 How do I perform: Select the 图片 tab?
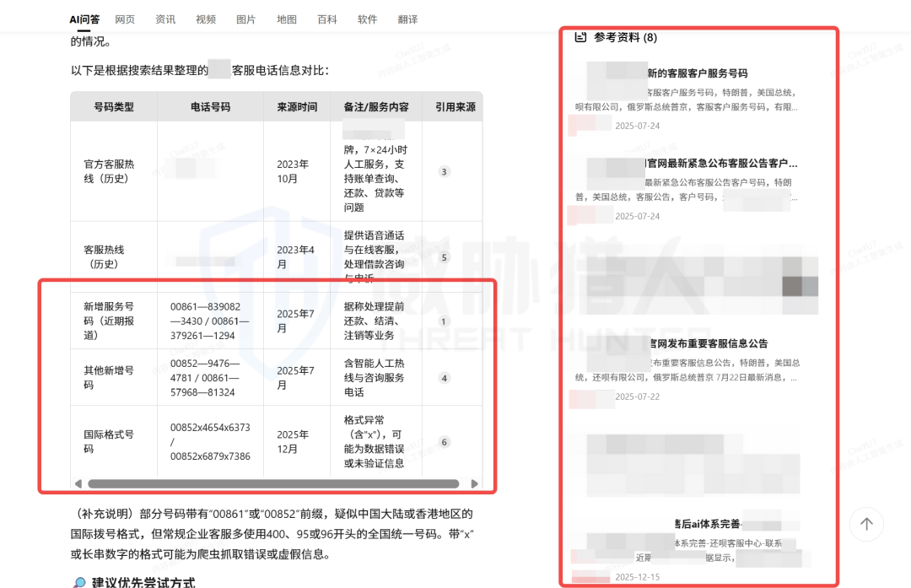[x=246, y=19]
